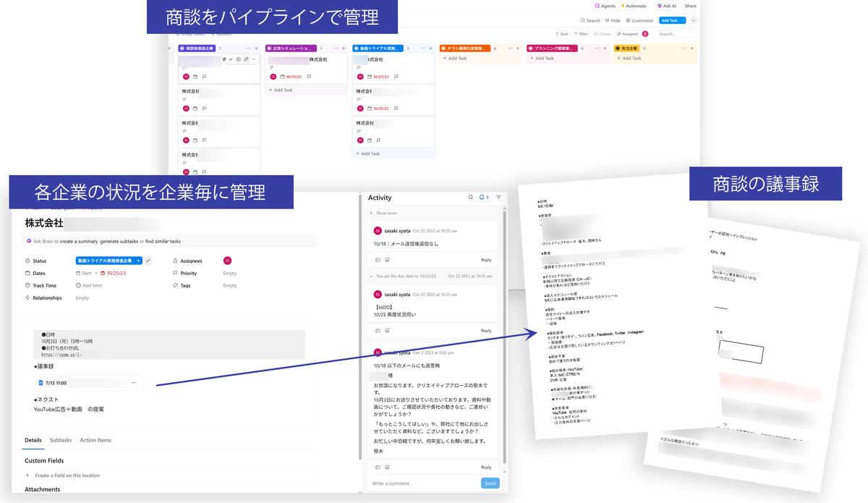Open the 動画トライアル実施推進企業 status dropdown
The width and height of the screenshot is (868, 503).
pyautogui.click(x=106, y=261)
